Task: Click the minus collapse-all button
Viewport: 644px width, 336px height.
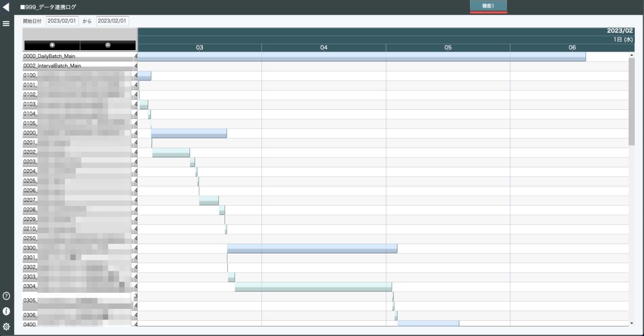Action: click(108, 45)
